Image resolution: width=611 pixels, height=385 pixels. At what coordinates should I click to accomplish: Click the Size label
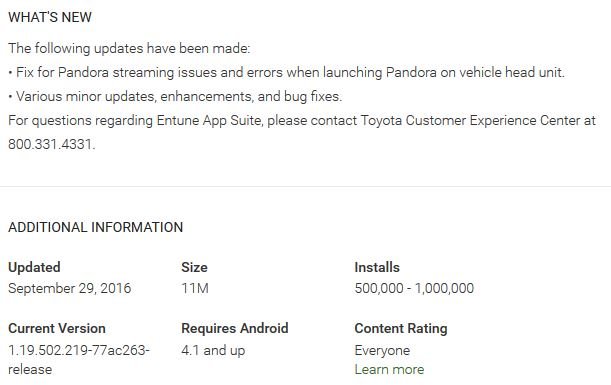(x=194, y=267)
